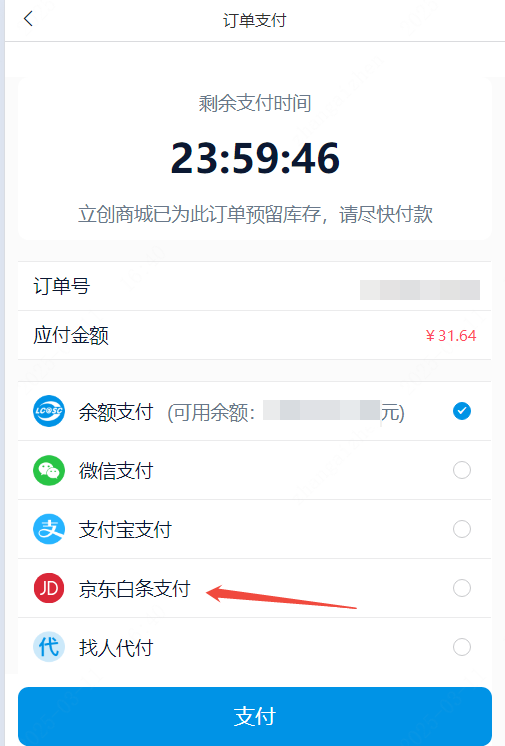The width and height of the screenshot is (505, 746).
Task: Click the 京东白条支付 label text
Action: pyautogui.click(x=134, y=589)
